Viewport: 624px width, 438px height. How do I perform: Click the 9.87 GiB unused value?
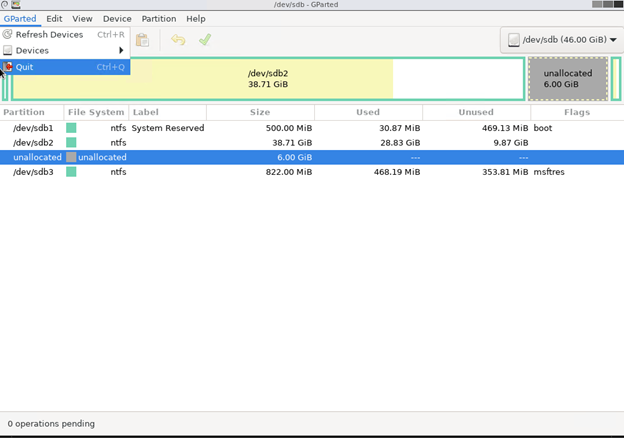(511, 142)
